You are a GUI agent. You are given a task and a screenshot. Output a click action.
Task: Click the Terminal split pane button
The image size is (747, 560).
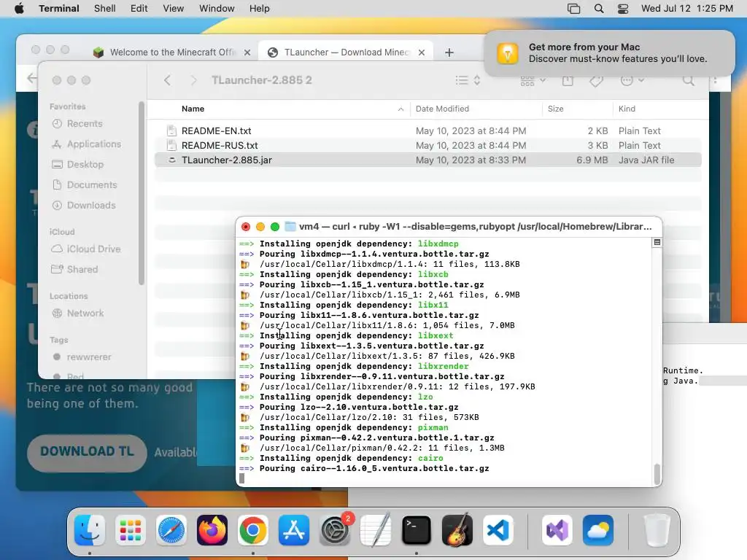[657, 242]
